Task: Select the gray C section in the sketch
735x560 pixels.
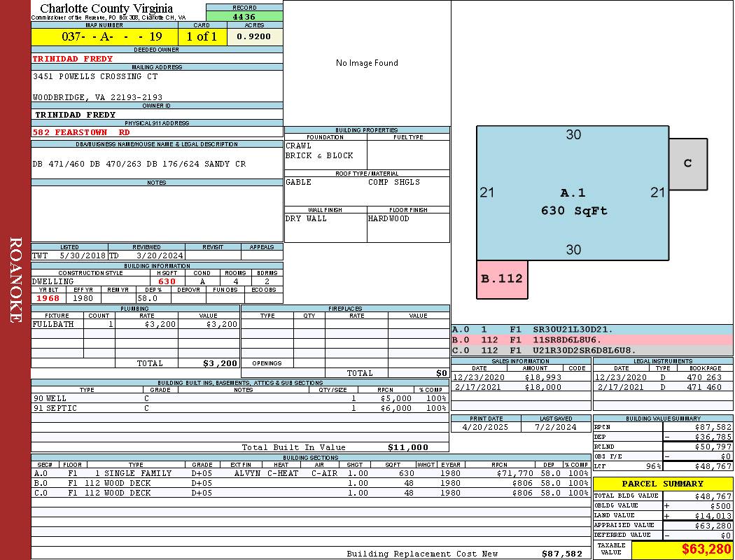Action: pos(687,164)
